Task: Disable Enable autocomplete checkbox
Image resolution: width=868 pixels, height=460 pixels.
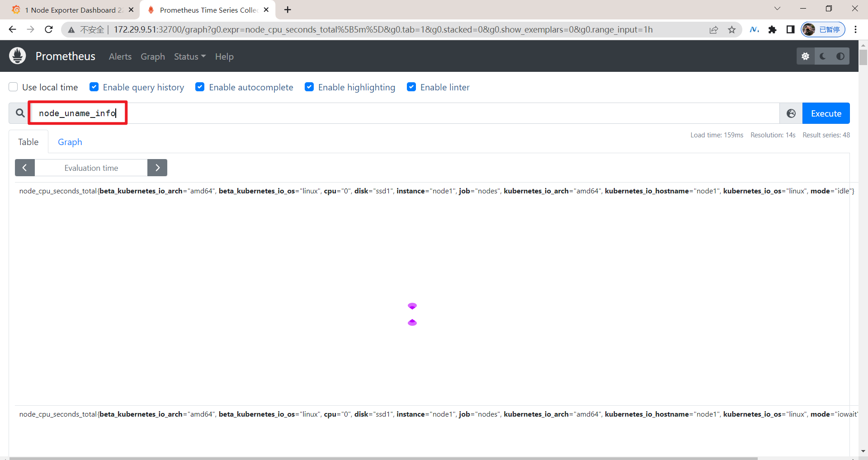Action: pyautogui.click(x=200, y=87)
